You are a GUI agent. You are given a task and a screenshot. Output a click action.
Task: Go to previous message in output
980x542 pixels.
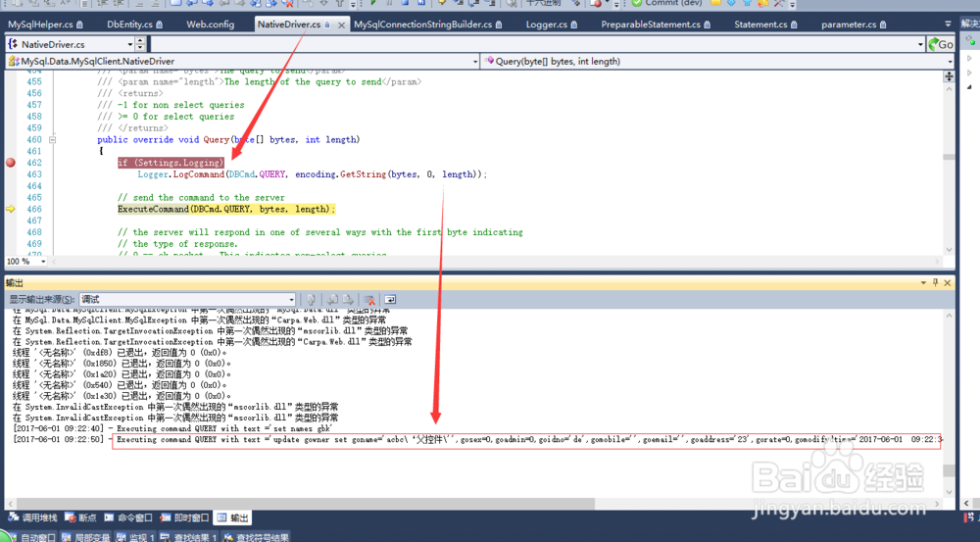(x=332, y=300)
